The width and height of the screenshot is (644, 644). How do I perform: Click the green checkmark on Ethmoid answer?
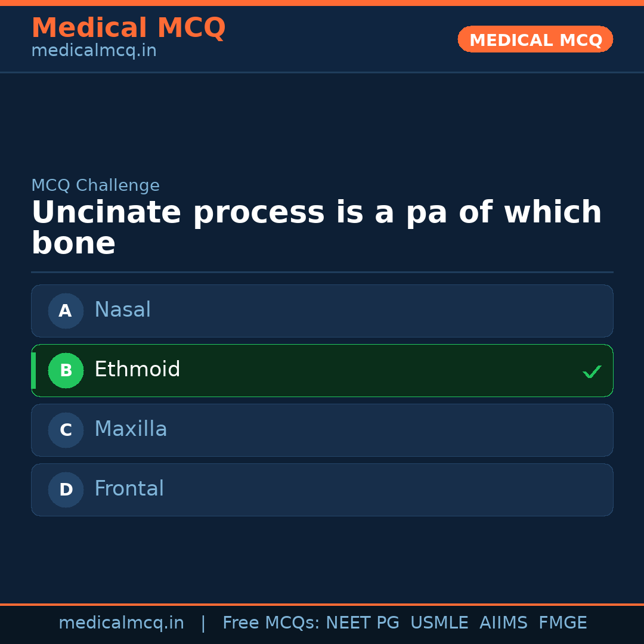tap(592, 371)
